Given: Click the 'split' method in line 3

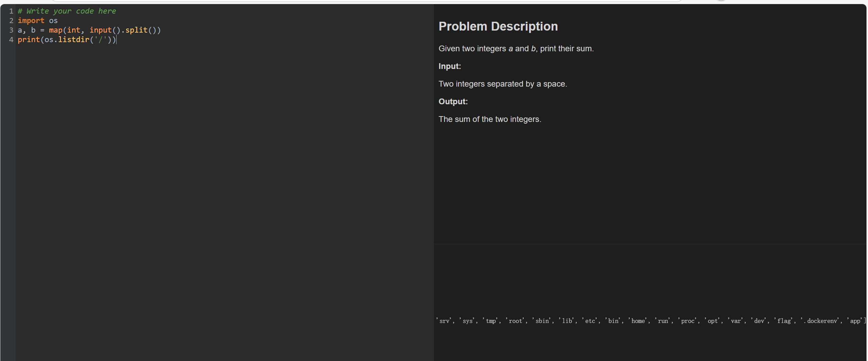Looking at the screenshot, I should (x=136, y=30).
